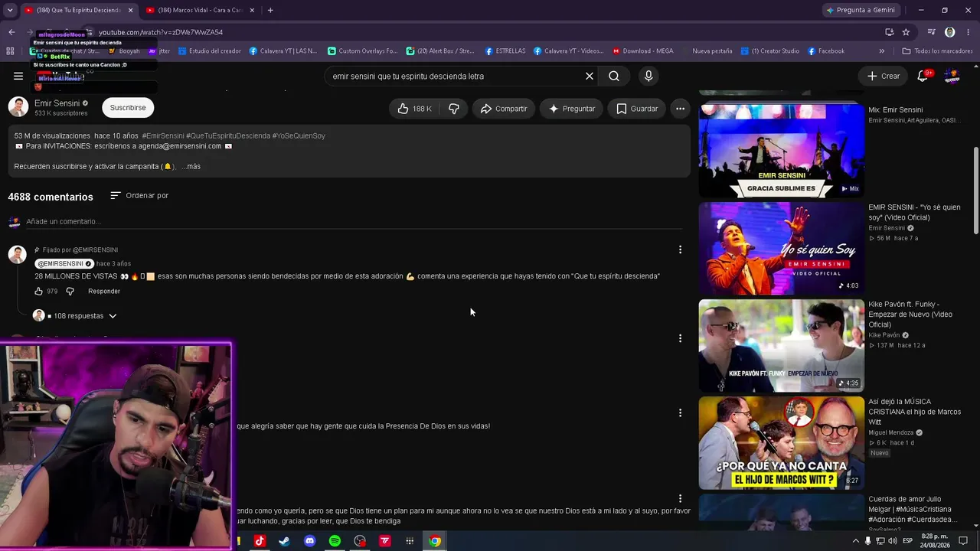Open more actions menu for the video
Screen dimensions: 980x551
[680, 109]
